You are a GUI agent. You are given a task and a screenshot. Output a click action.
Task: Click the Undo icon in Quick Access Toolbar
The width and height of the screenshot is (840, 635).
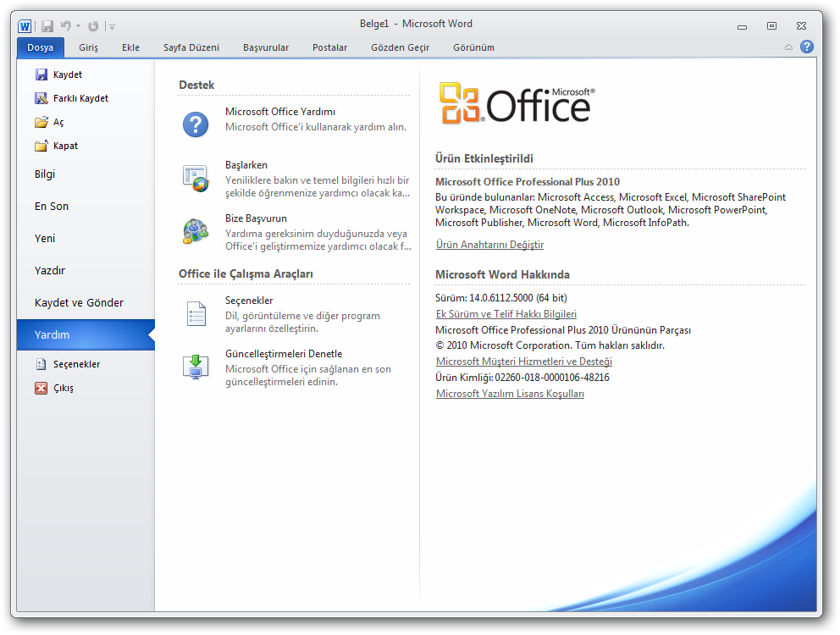[66, 25]
